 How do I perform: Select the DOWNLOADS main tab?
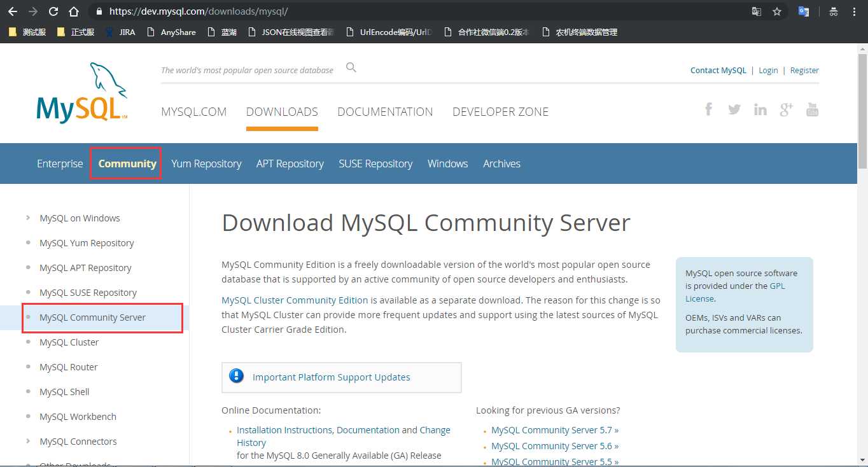[282, 111]
